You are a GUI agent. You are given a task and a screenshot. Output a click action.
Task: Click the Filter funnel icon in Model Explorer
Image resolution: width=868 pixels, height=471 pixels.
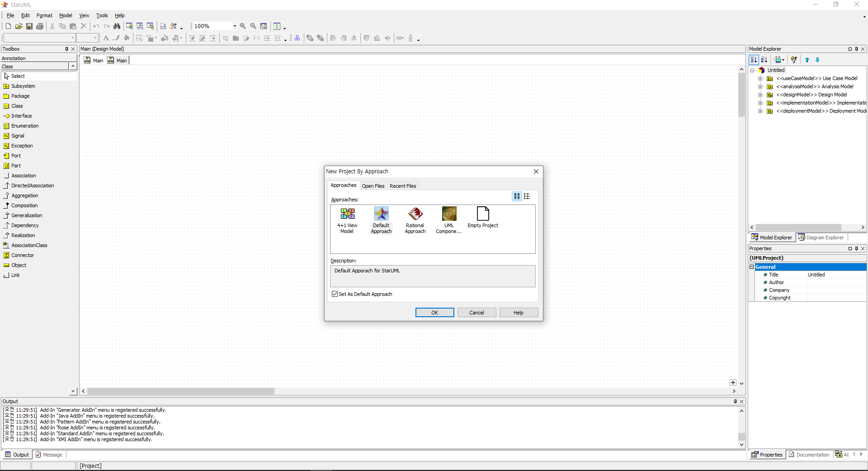[794, 60]
